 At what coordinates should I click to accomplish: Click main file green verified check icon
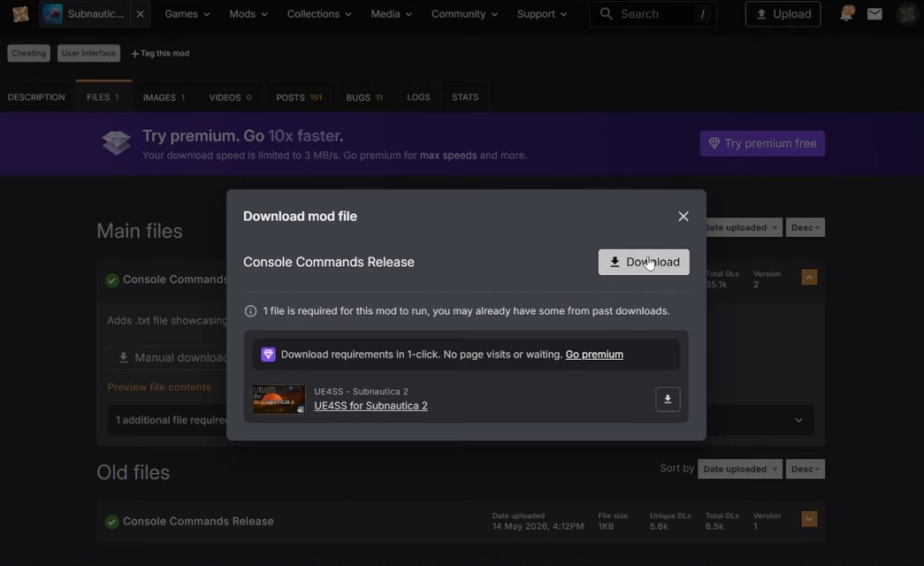pyautogui.click(x=112, y=280)
